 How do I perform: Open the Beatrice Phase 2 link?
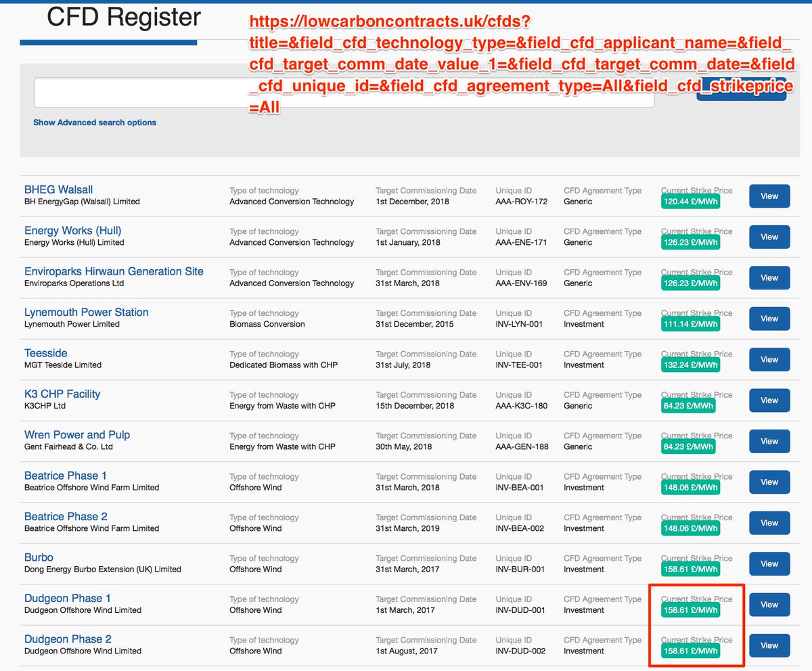tap(66, 517)
